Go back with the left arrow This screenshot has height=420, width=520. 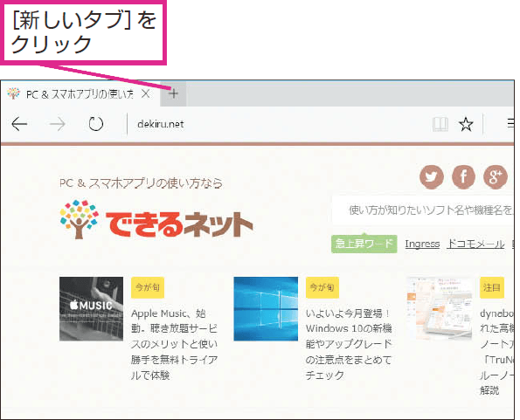pos(19,124)
